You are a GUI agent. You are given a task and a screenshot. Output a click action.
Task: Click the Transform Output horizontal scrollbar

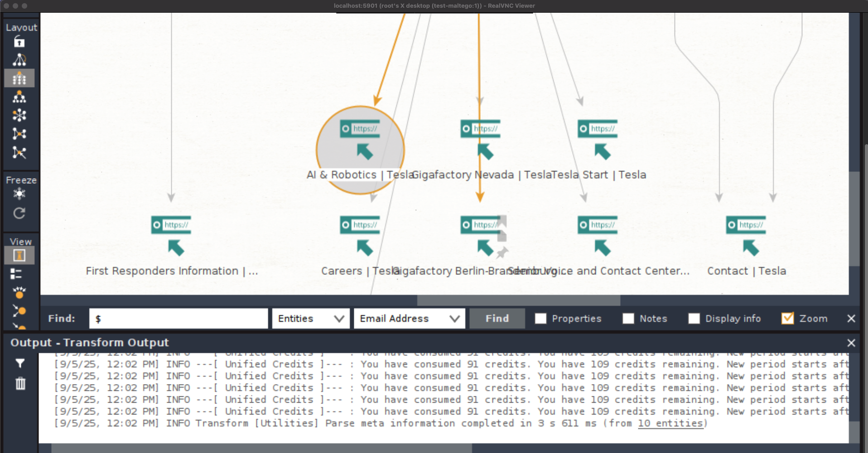pyautogui.click(x=261, y=448)
